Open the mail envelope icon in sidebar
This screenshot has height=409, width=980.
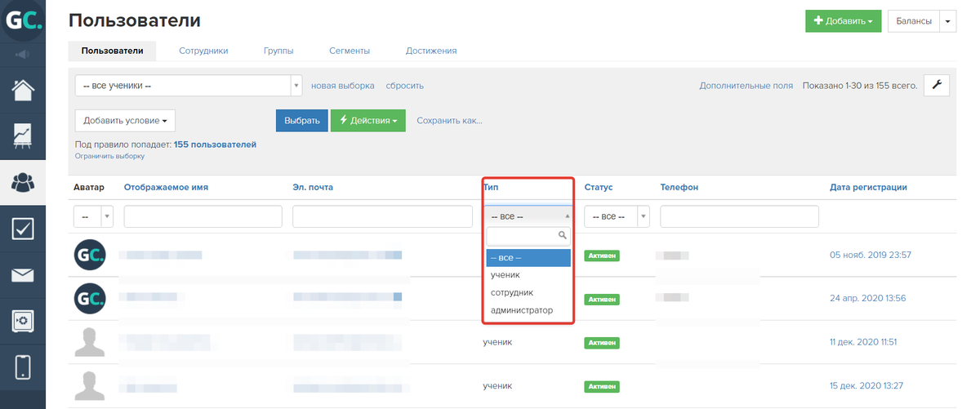23,275
